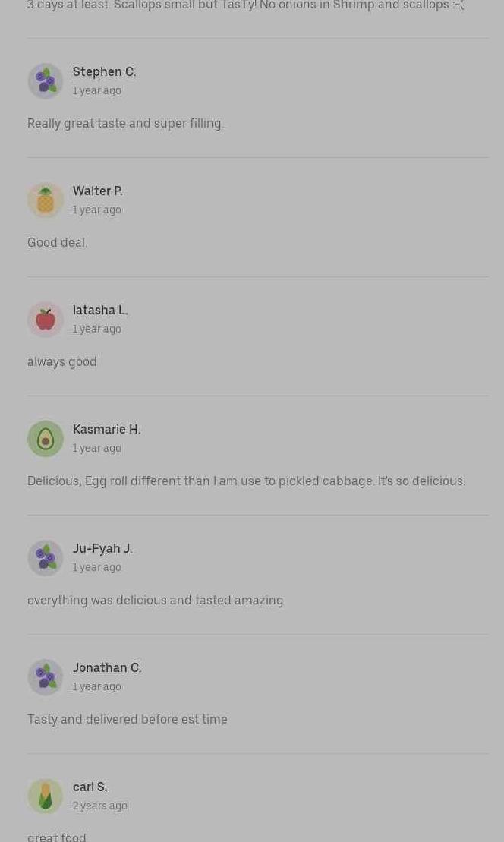This screenshot has height=842, width=504.
Task: Click the review about pickled cabbage egg roll
Action: pos(246,481)
